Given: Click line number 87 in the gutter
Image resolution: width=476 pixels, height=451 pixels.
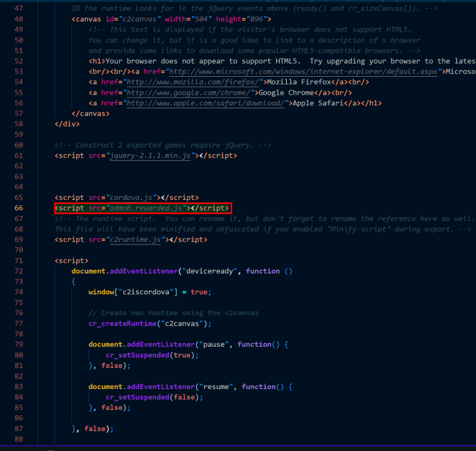Looking at the screenshot, I should 18,428.
